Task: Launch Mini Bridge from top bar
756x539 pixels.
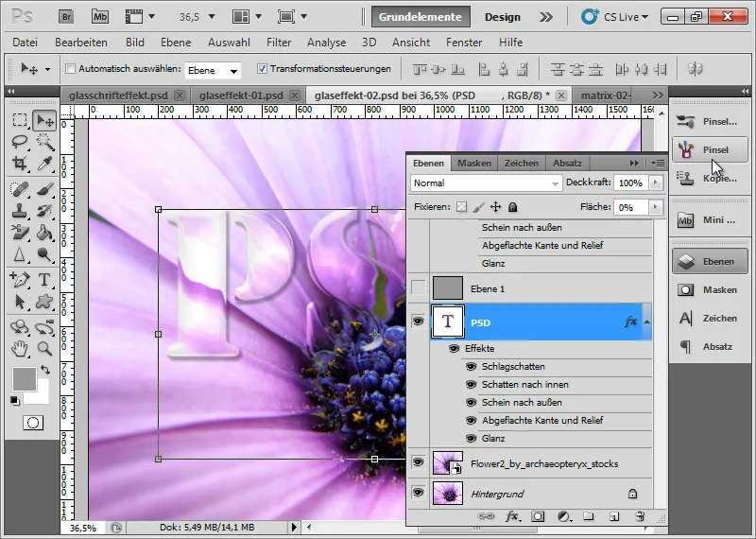Action: pos(100,17)
